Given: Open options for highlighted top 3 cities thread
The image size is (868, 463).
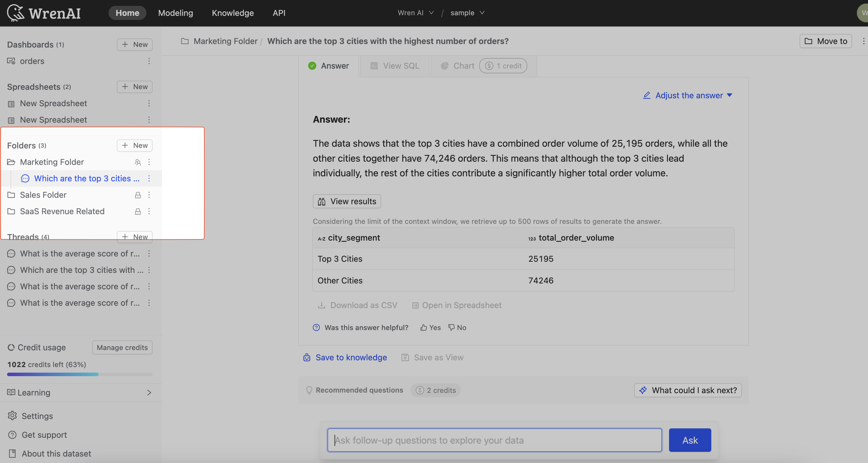Looking at the screenshot, I should [x=149, y=179].
